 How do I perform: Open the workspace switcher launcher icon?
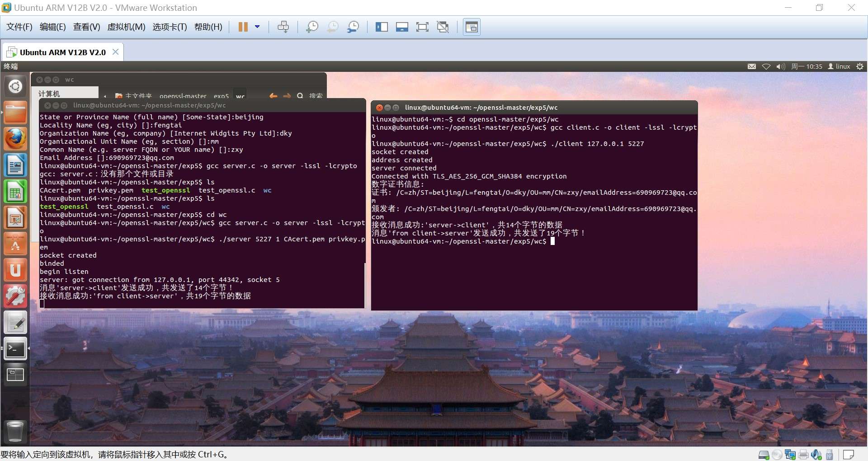[15, 375]
